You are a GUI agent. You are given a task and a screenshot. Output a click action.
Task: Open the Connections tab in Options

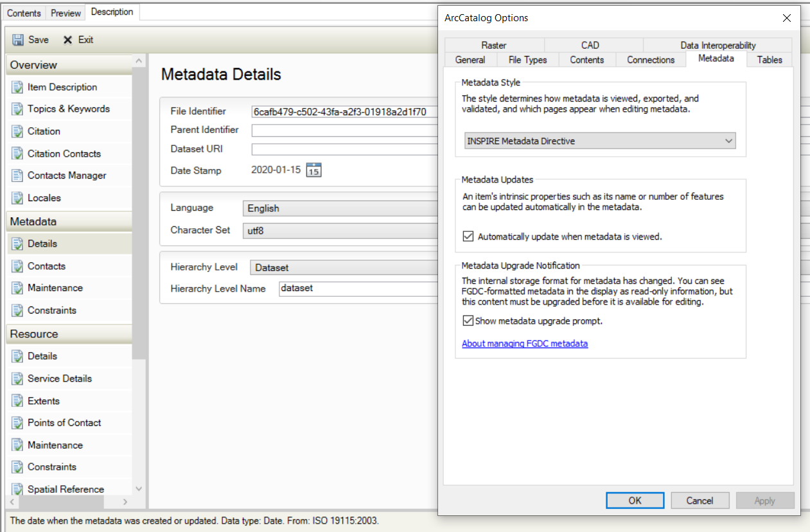click(651, 60)
